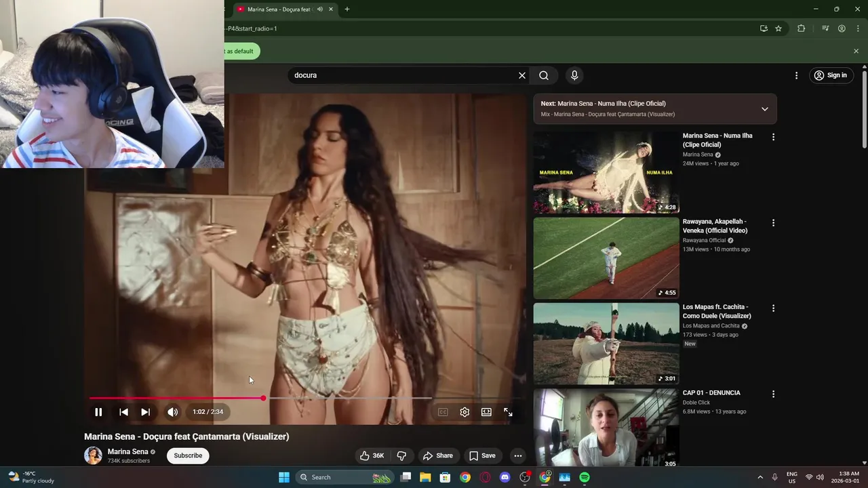Image resolution: width=868 pixels, height=488 pixels.
Task: Open the Chrome extensions puzzle icon
Action: point(801,28)
